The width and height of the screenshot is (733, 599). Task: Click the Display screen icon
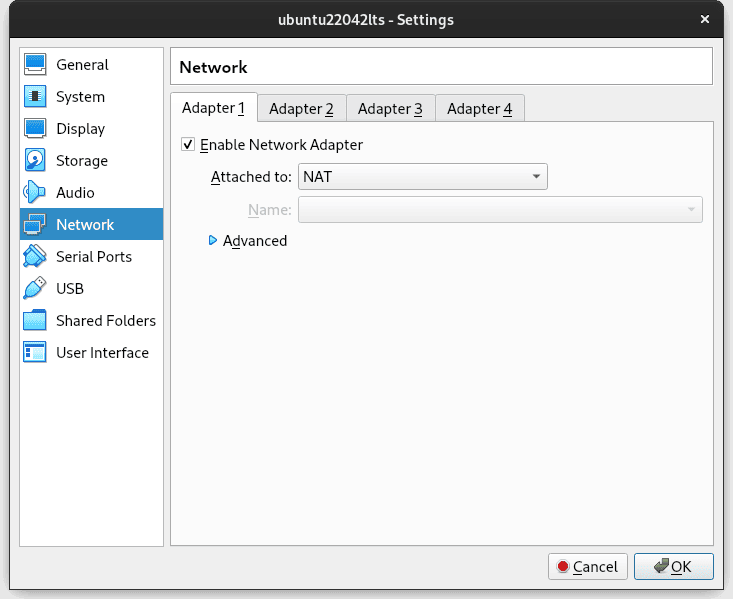pos(35,128)
